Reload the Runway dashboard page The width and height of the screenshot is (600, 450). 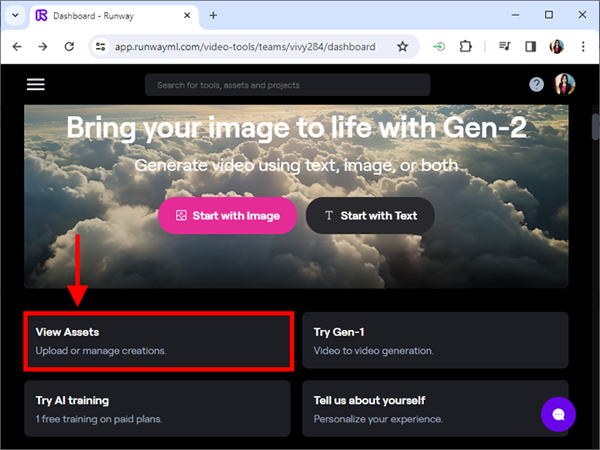[x=69, y=47]
